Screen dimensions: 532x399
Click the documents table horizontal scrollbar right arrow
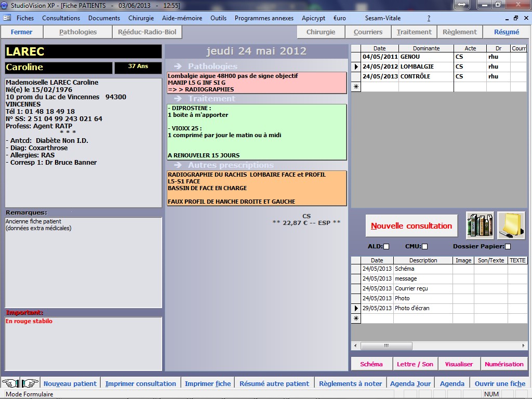tap(523, 345)
